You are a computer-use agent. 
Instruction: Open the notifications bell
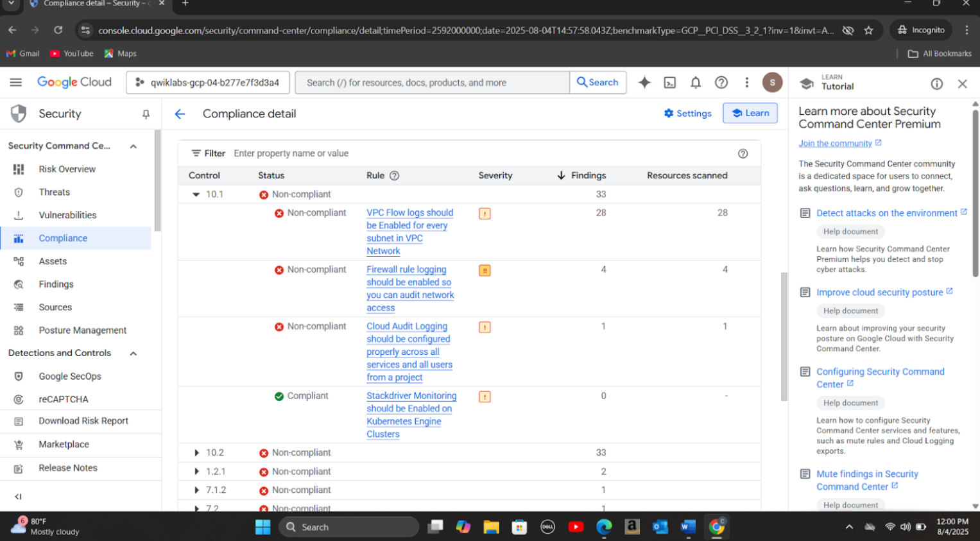tap(695, 83)
